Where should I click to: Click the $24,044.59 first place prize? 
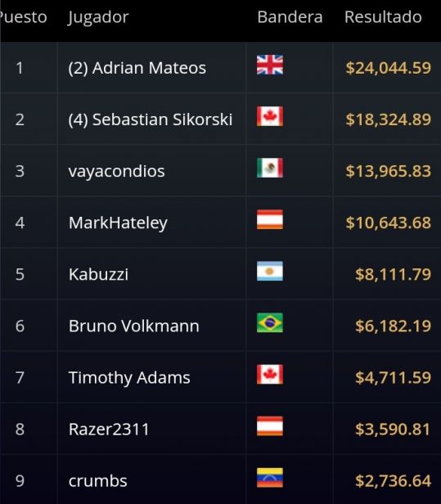(x=388, y=68)
